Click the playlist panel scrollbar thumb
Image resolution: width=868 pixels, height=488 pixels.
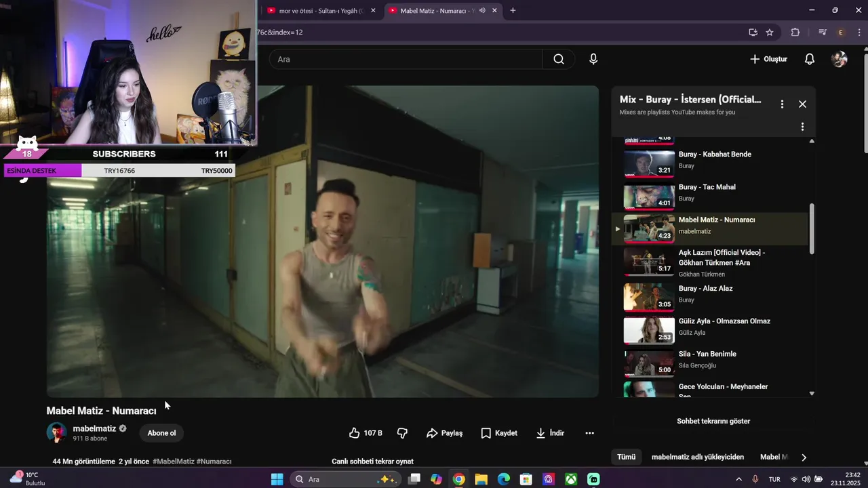812,229
